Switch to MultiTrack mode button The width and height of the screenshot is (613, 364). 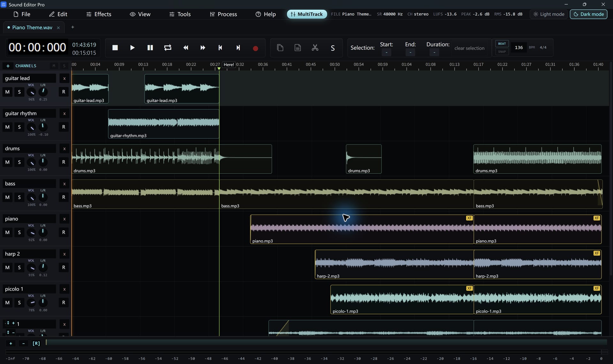[x=307, y=14]
